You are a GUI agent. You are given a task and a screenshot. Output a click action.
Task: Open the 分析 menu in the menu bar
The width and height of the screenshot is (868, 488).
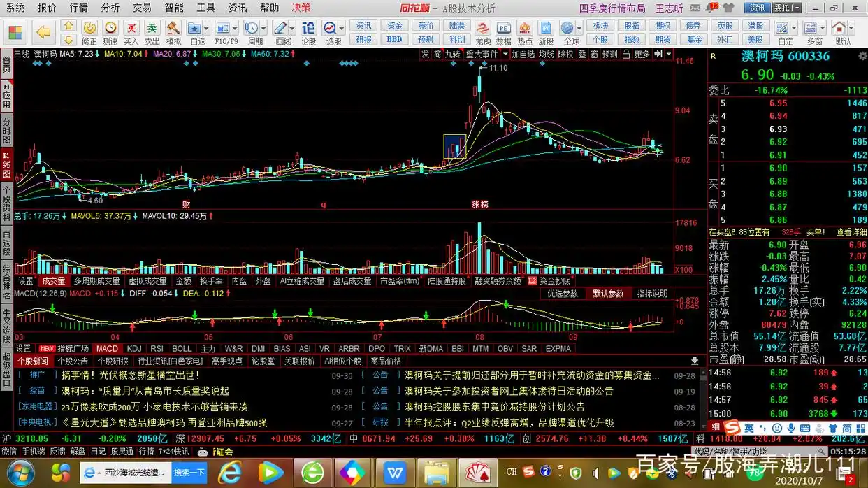[x=110, y=8]
